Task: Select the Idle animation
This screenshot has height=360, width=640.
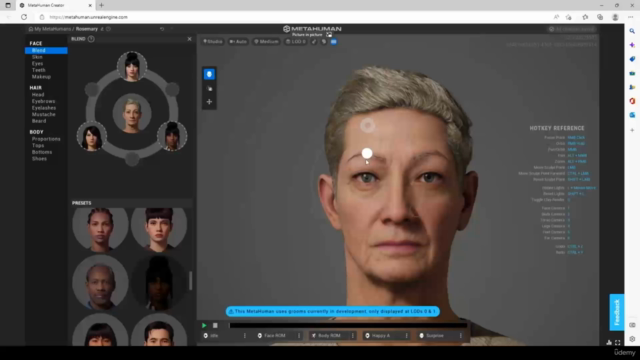Action: [x=222, y=336]
